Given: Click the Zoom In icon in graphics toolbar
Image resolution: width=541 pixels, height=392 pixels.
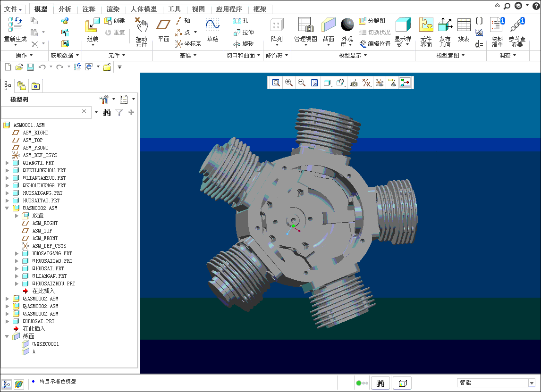Looking at the screenshot, I should [x=289, y=83].
